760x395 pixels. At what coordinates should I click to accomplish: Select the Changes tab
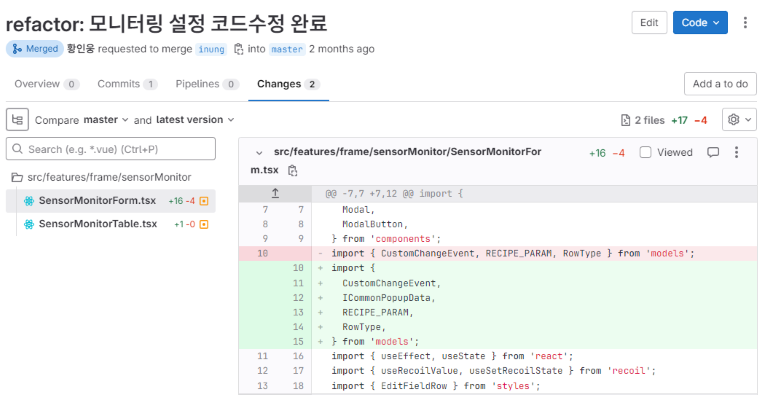[x=288, y=84]
